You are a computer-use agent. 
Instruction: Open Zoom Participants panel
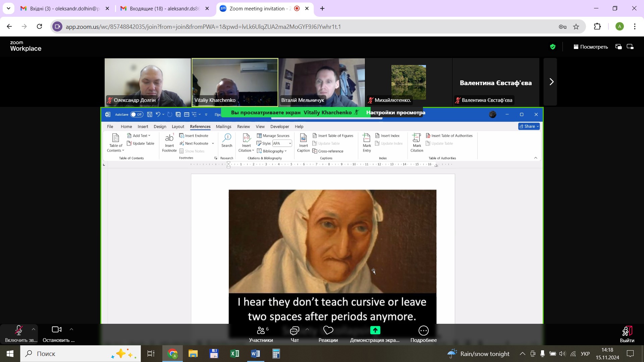click(261, 335)
